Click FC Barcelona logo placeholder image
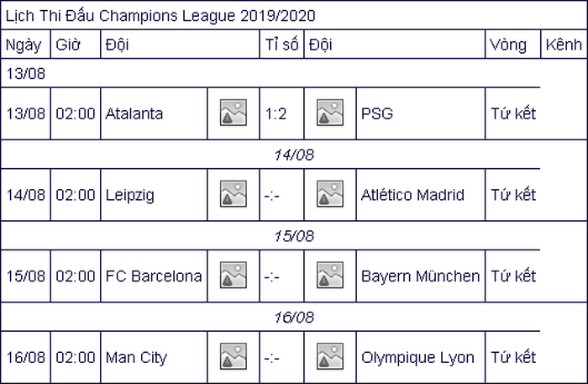 click(234, 275)
